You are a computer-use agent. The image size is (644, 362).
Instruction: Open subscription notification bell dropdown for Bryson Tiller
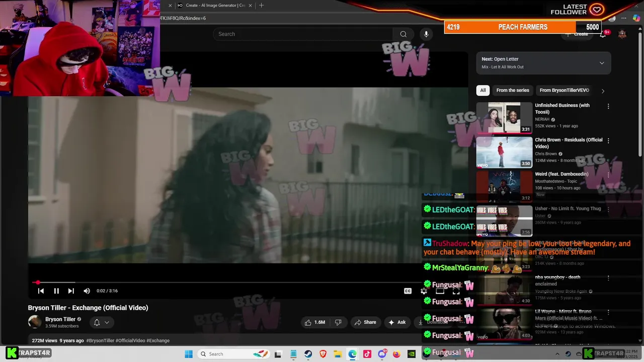tap(101, 322)
